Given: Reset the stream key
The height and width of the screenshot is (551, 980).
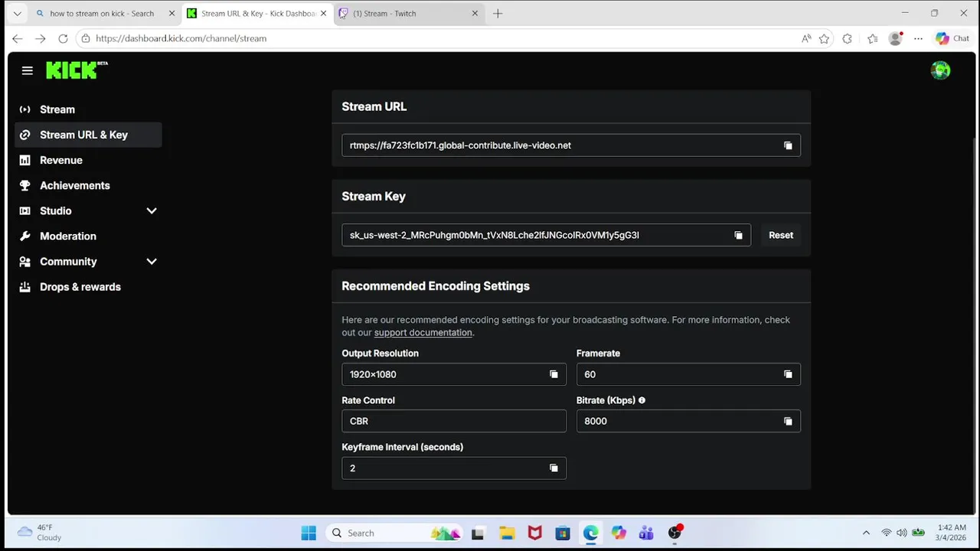Looking at the screenshot, I should tap(781, 235).
